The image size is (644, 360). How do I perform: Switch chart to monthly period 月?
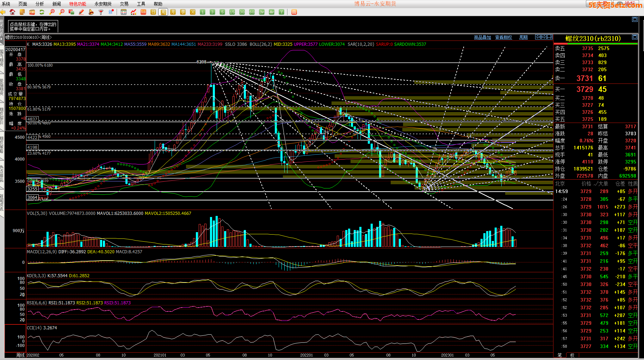click(x=173, y=12)
